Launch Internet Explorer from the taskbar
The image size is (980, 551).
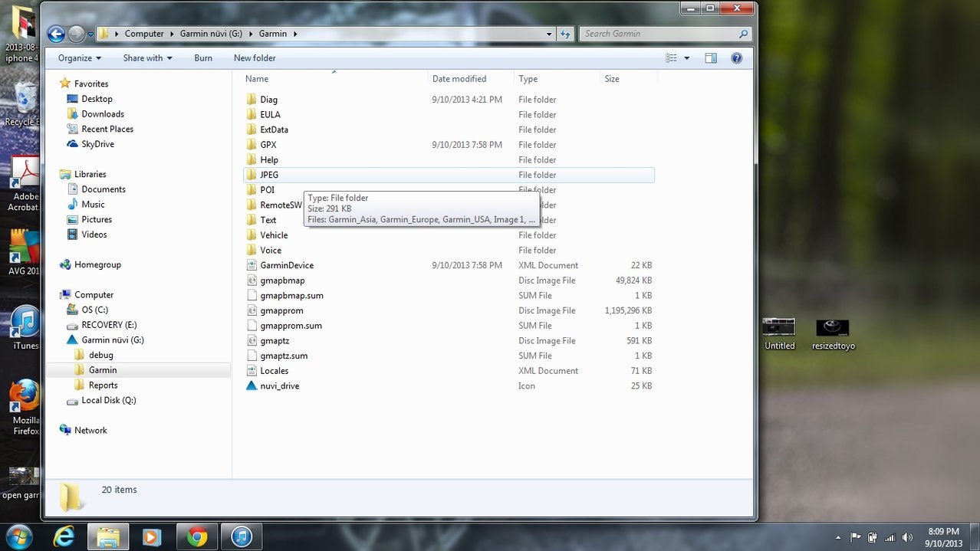click(64, 536)
